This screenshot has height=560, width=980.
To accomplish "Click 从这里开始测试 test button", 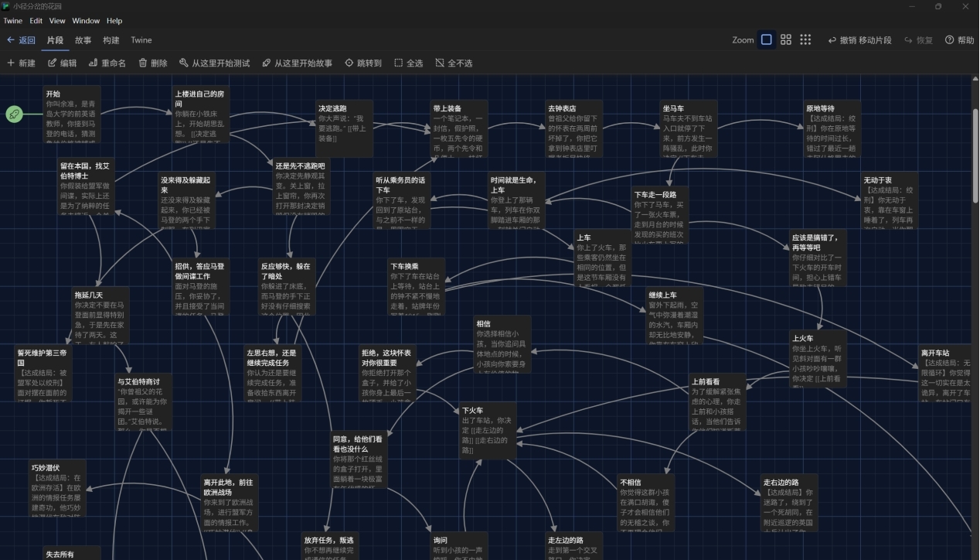I will tap(214, 63).
